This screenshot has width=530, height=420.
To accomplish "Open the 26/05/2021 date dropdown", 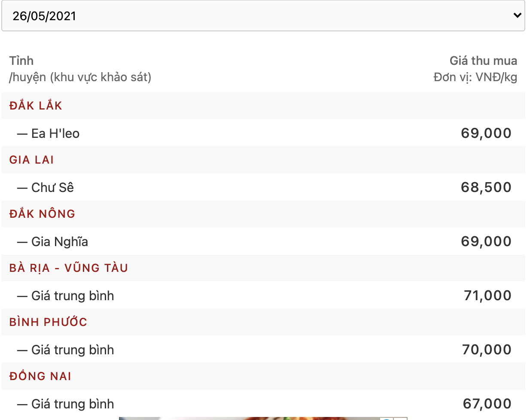I will tap(263, 16).
